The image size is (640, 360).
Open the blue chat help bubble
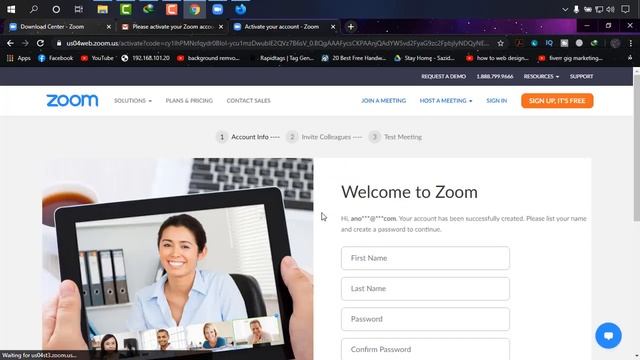pyautogui.click(x=608, y=336)
